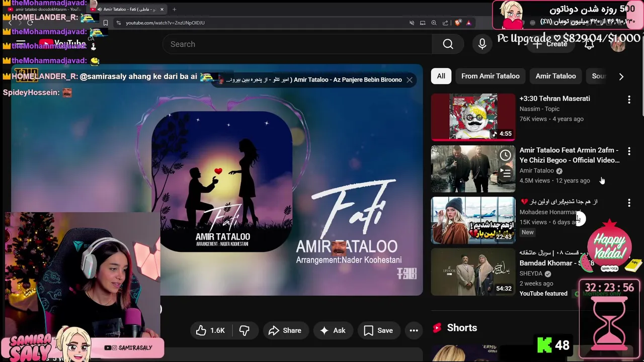Open site information icon in address bar
Image resolution: width=644 pixels, height=362 pixels.
coord(118,23)
